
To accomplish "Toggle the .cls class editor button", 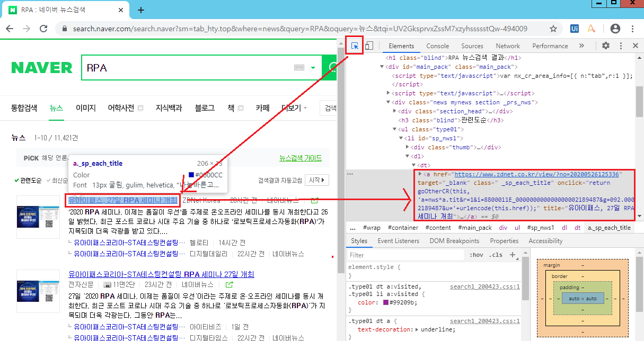I will pos(497,255).
